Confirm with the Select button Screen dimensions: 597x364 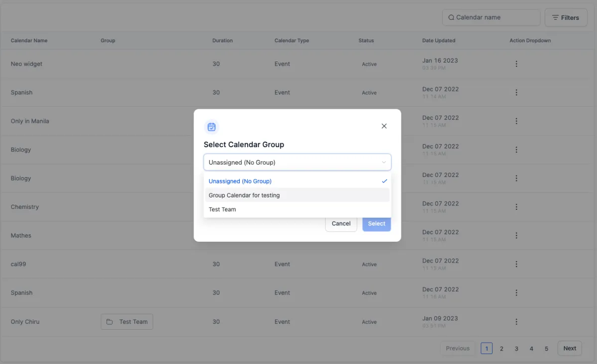pyautogui.click(x=377, y=224)
